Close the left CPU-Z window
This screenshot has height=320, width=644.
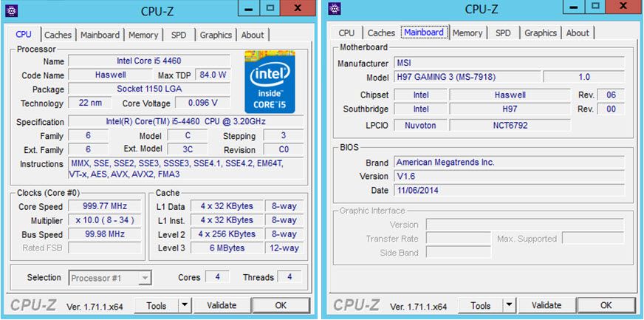click(x=298, y=8)
